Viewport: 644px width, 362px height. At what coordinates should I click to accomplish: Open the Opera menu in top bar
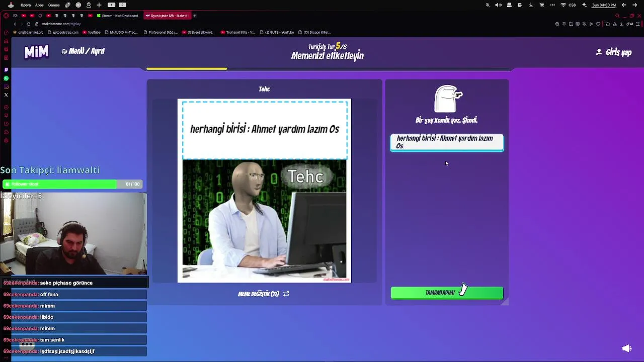point(26,5)
